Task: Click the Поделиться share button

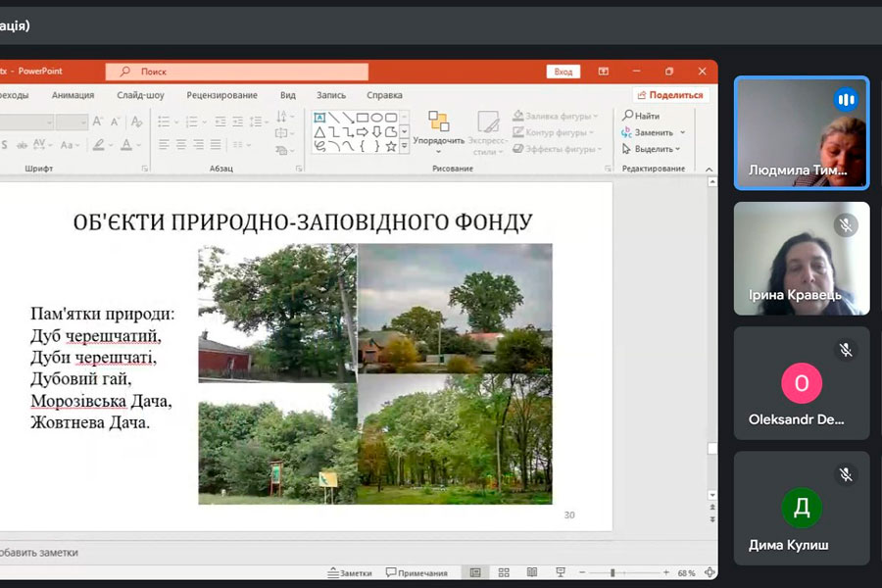Action: pyautogui.click(x=670, y=95)
